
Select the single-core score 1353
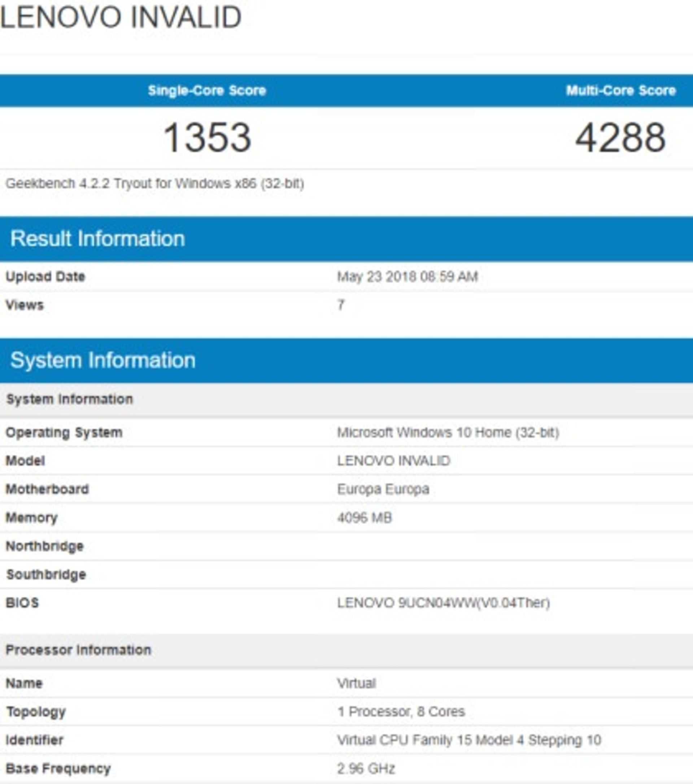pos(208,138)
